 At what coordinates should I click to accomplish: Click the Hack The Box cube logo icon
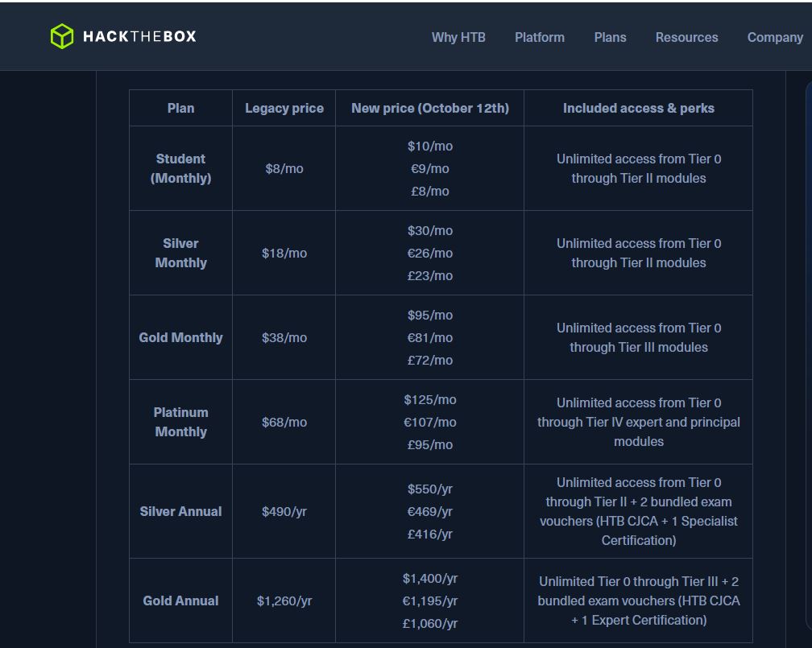pos(61,36)
